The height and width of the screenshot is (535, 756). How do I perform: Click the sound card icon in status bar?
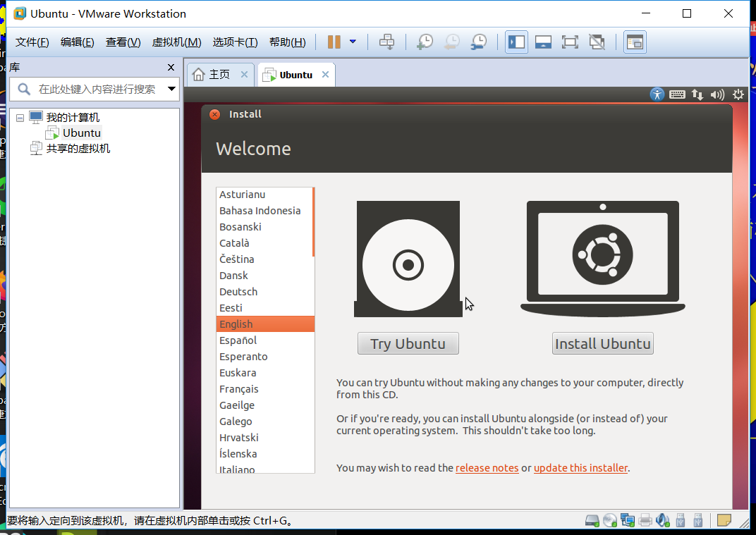point(663,520)
